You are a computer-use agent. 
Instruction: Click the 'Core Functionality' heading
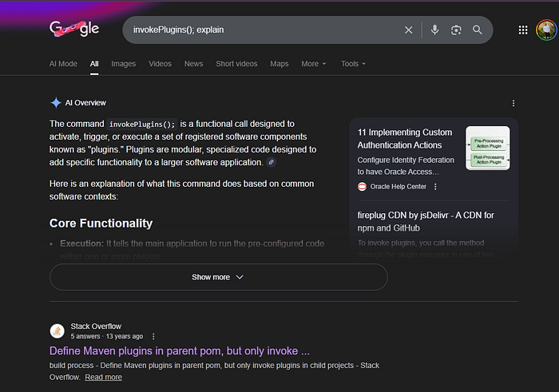(x=101, y=223)
